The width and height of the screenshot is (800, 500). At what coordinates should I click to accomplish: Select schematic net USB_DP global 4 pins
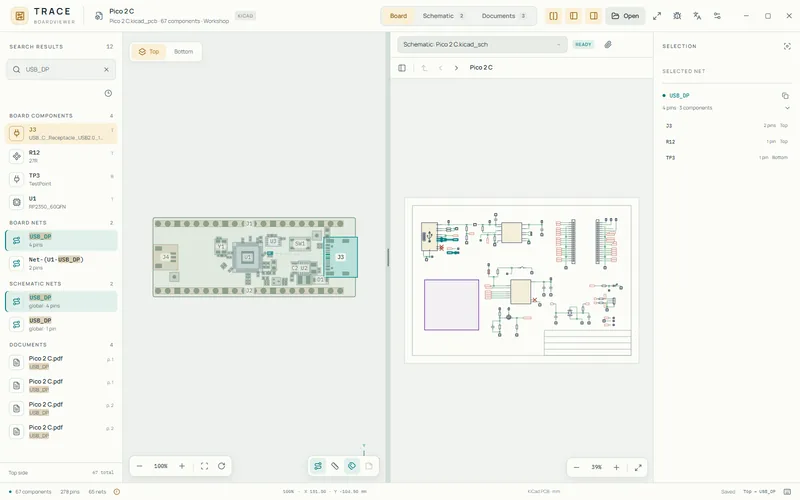click(x=61, y=301)
